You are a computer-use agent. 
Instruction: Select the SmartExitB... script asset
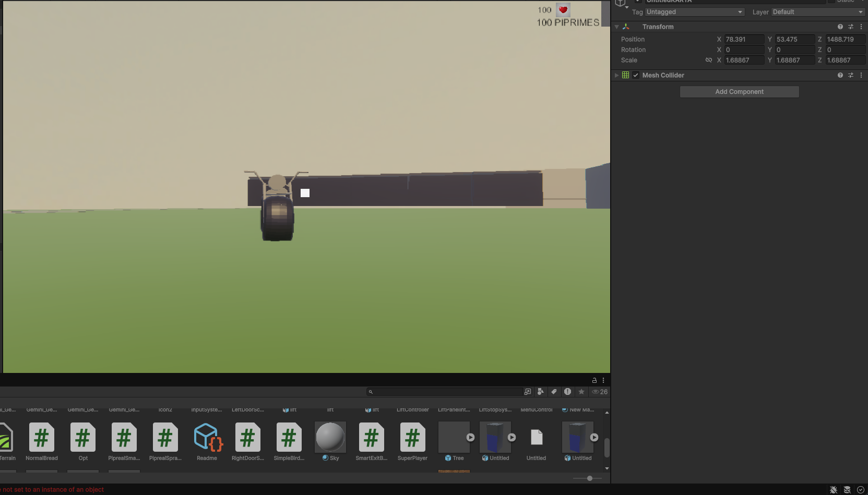point(372,442)
